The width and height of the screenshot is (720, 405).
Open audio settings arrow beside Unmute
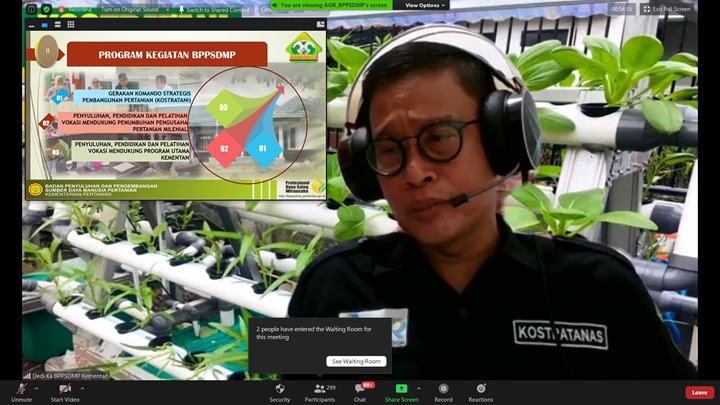36,389
